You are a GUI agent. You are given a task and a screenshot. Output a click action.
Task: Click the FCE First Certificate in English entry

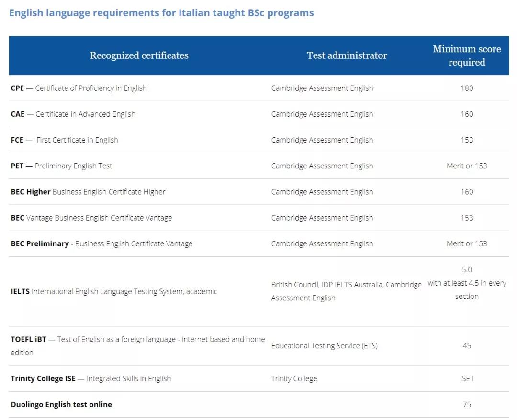click(x=65, y=140)
